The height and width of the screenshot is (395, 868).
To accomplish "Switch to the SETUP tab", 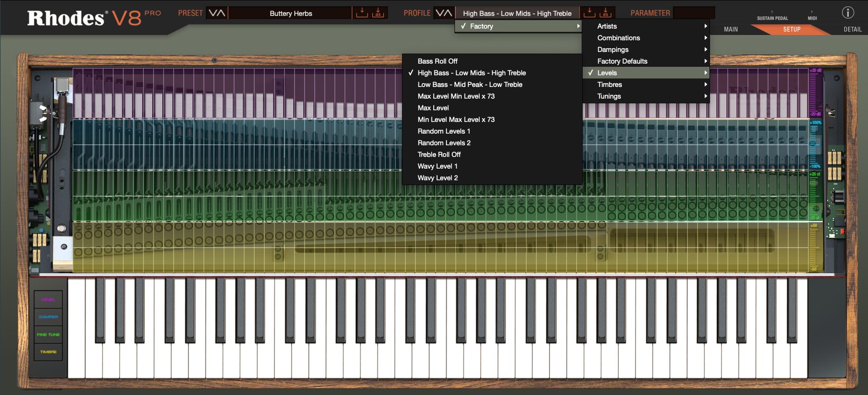I will click(792, 29).
